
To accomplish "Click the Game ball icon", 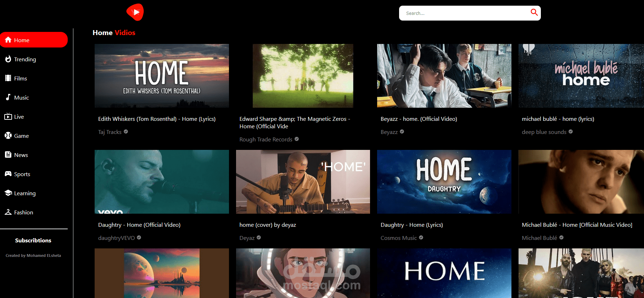I will 8,135.
